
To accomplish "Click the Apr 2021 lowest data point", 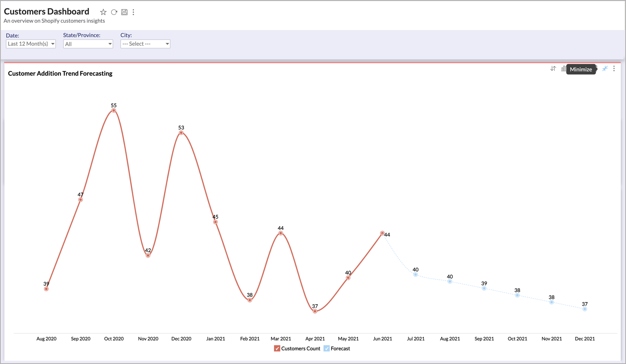I will [x=315, y=311].
